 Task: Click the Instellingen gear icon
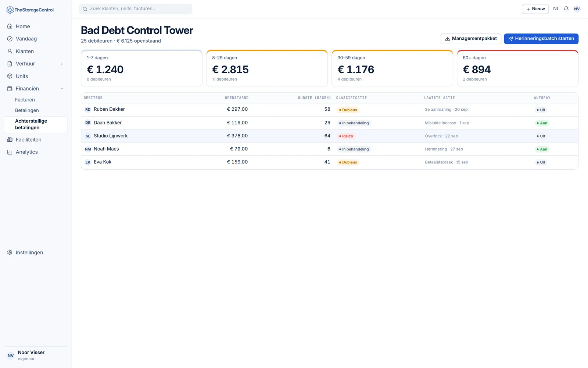coord(10,252)
